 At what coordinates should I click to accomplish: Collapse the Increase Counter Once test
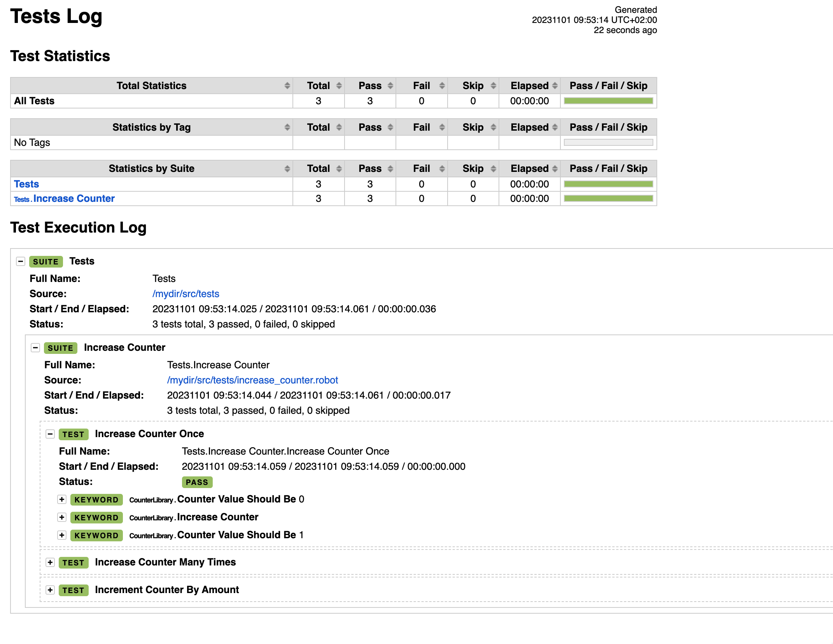tap(50, 434)
